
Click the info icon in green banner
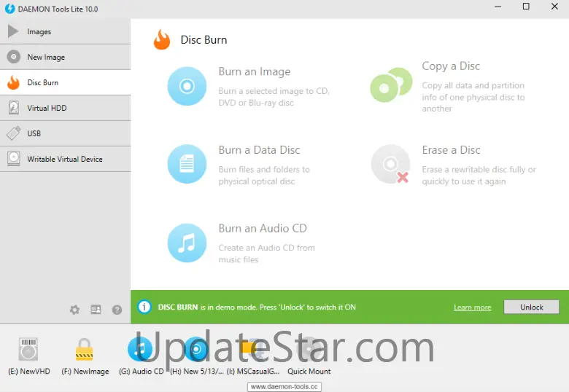[144, 307]
